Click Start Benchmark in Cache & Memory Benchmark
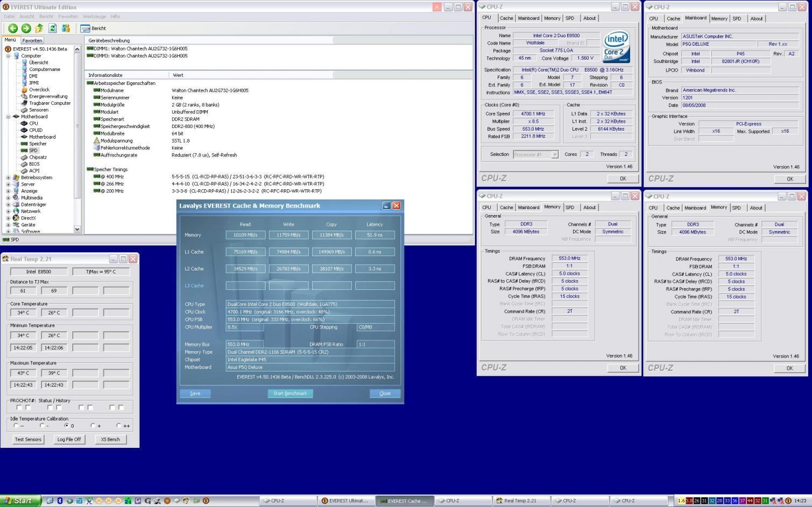The width and height of the screenshot is (812, 507). click(x=290, y=394)
